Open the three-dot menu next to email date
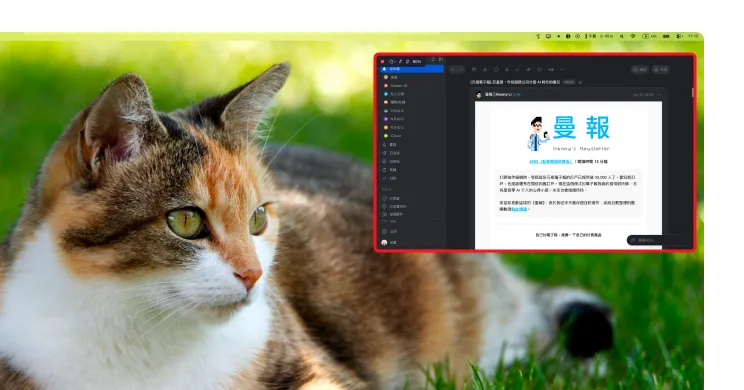The height and width of the screenshot is (390, 744). (659, 94)
